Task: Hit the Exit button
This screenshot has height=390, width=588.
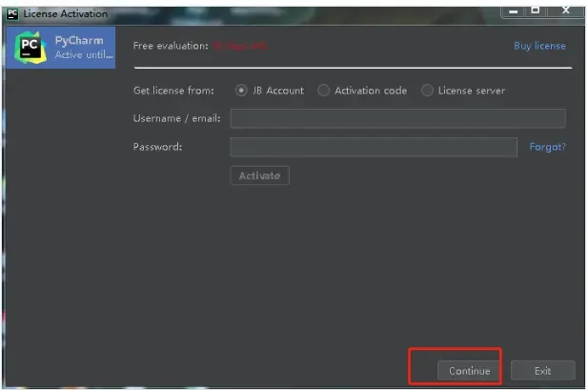Action: pyautogui.click(x=542, y=370)
